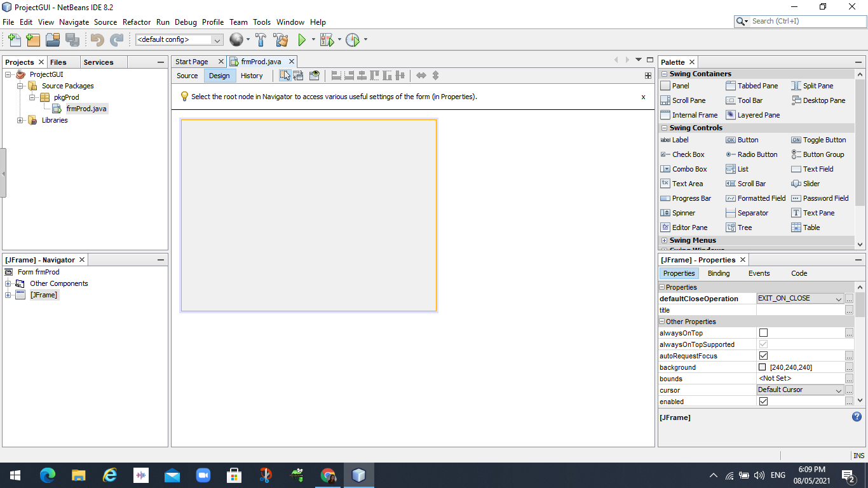
Task: Open Chrome from the taskbar
Action: pos(328,475)
